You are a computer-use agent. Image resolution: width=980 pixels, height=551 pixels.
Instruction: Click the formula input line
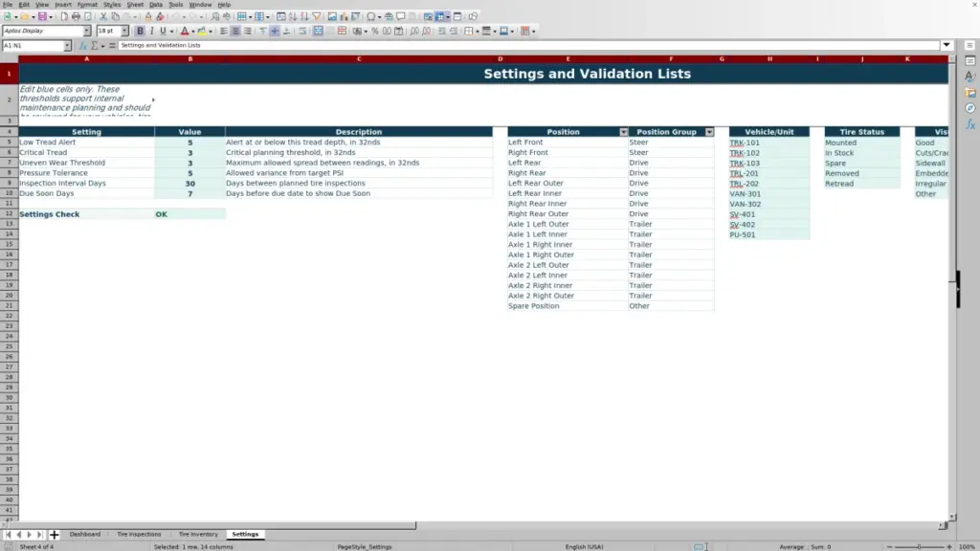coord(528,45)
